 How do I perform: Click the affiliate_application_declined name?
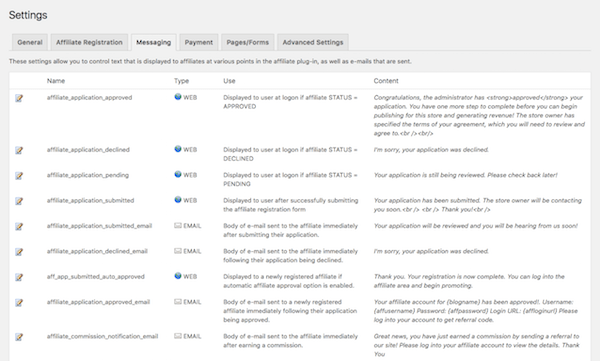coord(88,150)
